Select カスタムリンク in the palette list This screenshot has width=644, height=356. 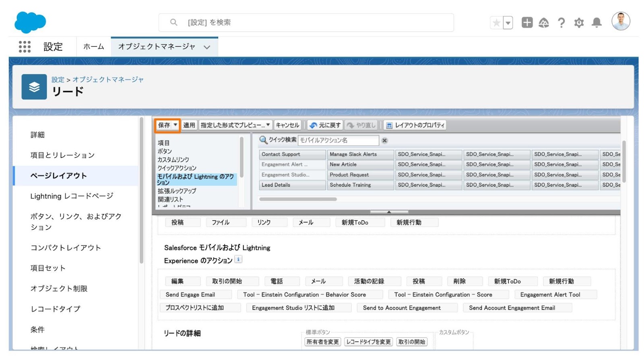click(173, 160)
